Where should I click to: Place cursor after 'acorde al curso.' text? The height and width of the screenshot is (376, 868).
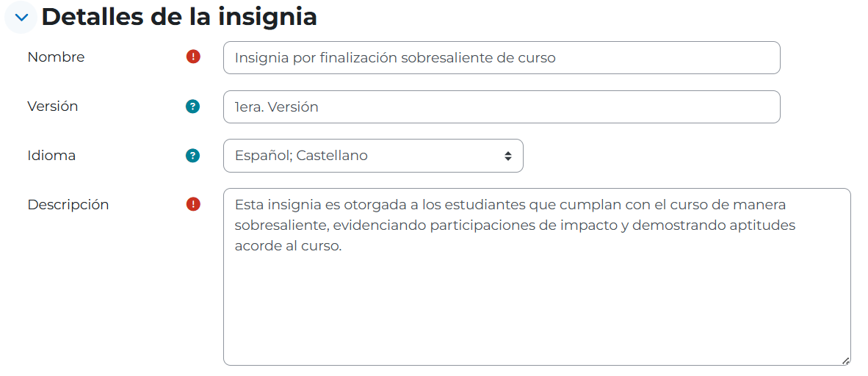(343, 247)
